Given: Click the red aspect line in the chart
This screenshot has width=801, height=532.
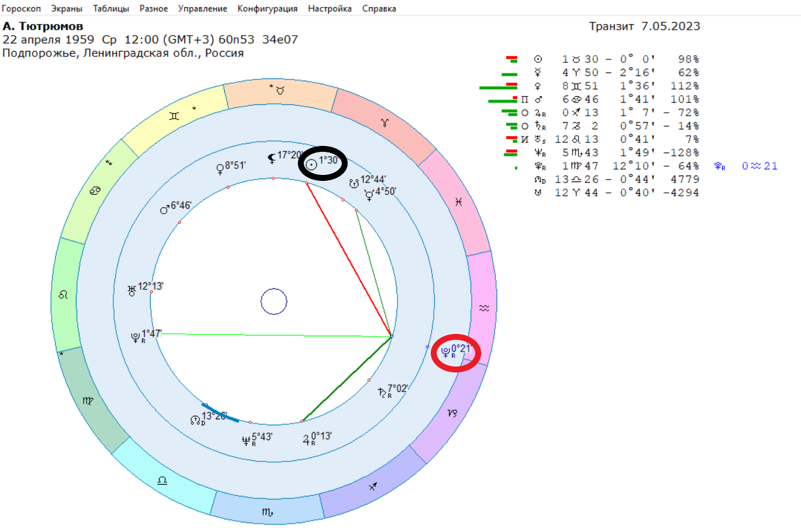Looking at the screenshot, I should [349, 260].
